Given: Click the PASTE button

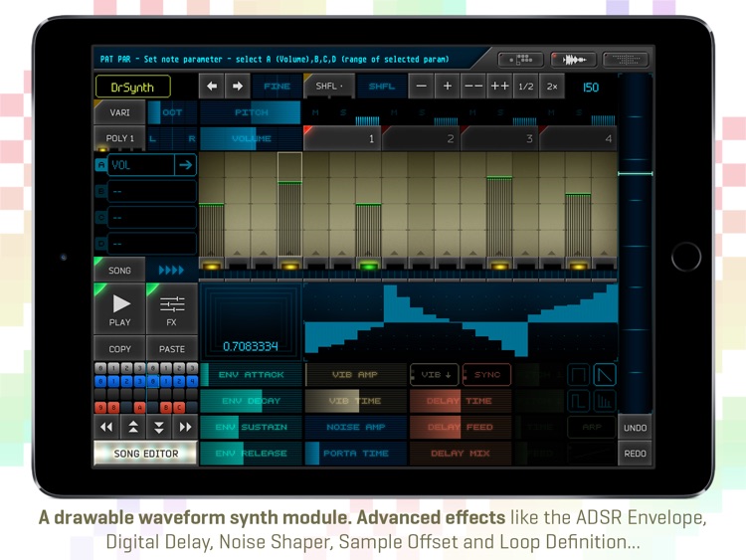Looking at the screenshot, I should (172, 349).
